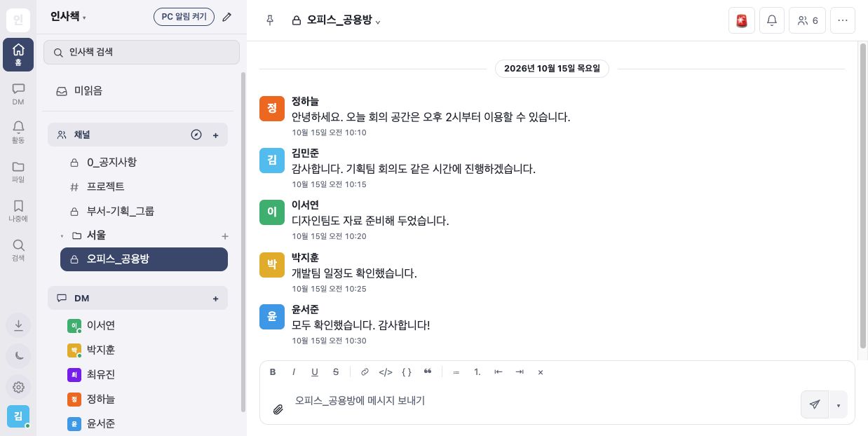
Task: Insert a bulleted list
Action: pos(456,372)
